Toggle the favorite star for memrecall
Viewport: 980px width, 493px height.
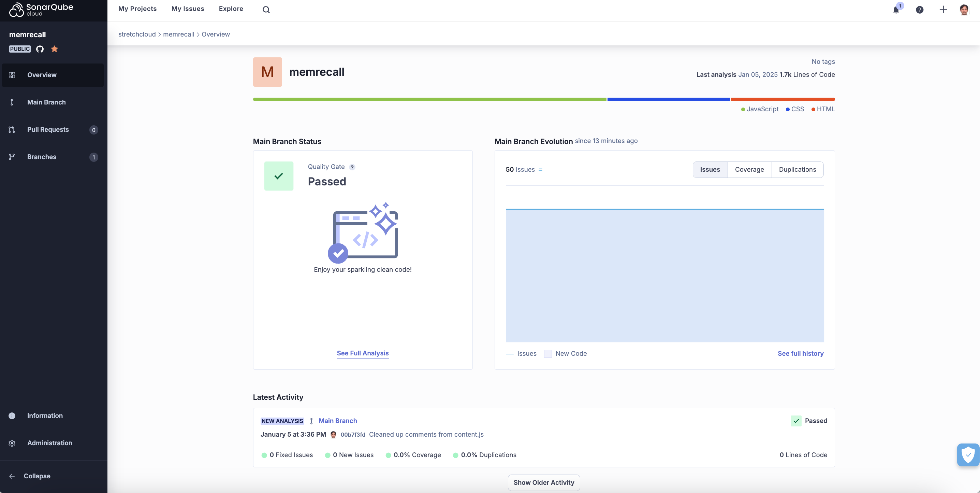(54, 49)
